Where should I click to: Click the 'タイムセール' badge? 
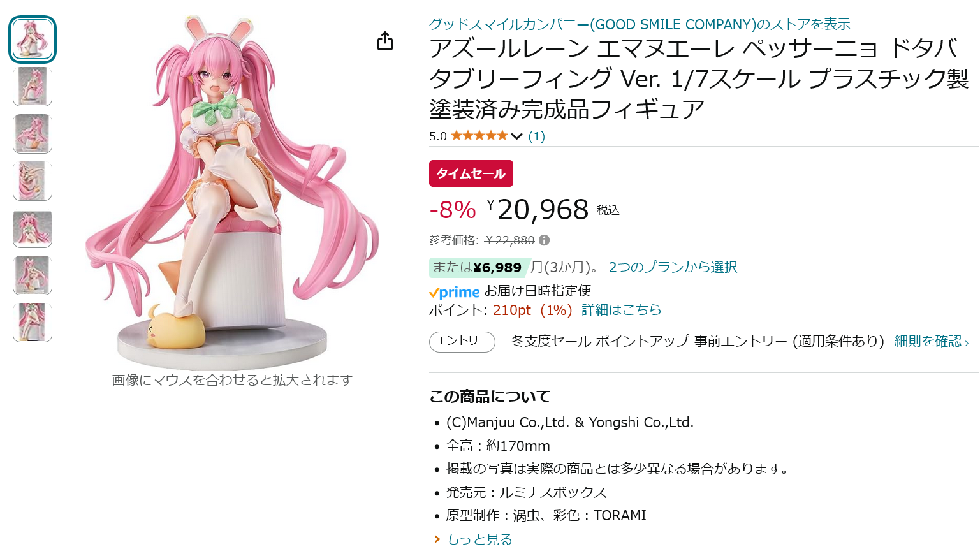point(471,173)
